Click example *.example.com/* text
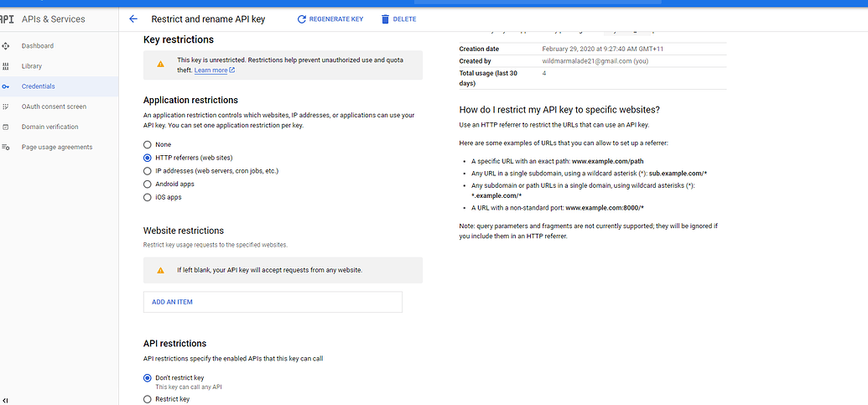The image size is (868, 405). tap(496, 196)
